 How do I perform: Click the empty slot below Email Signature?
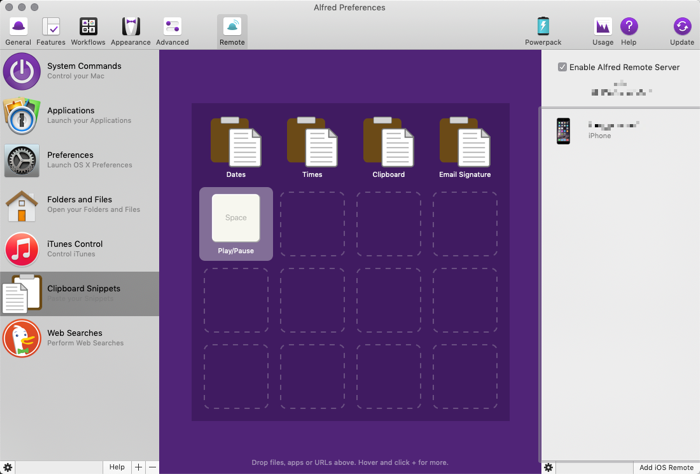[x=465, y=224]
